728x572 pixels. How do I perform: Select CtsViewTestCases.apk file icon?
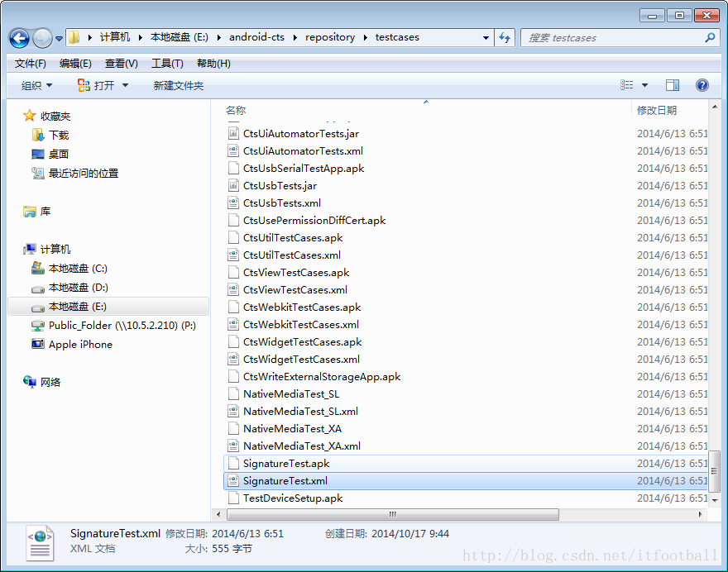pyautogui.click(x=233, y=272)
